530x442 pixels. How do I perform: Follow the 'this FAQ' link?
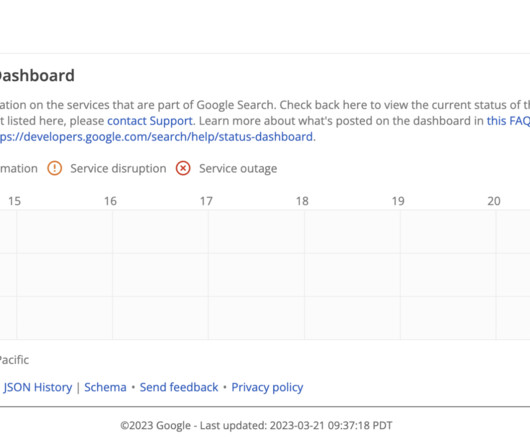pyautogui.click(x=508, y=121)
